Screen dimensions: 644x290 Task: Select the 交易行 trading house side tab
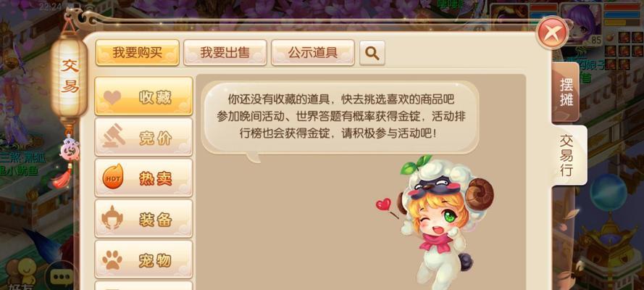click(x=569, y=156)
